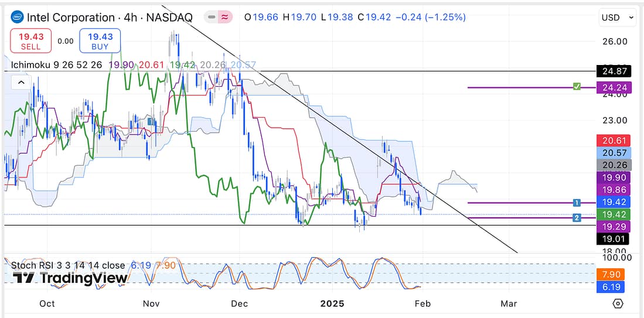Collapse the indicator legend with chevron arrow
Image resolution: width=644 pixels, height=318 pixels.
coord(21,83)
